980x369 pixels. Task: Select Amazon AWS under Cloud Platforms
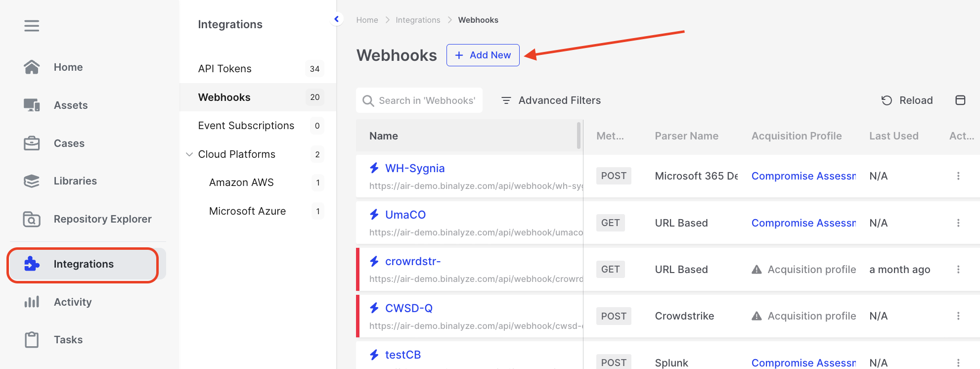pyautogui.click(x=241, y=183)
